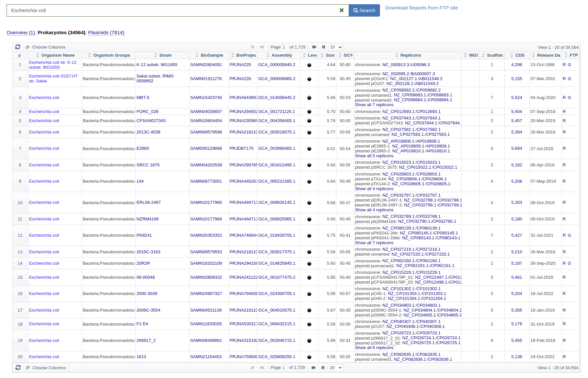Open BioProject PRJDB7170 link
The width and height of the screenshot is (588, 378).
coord(241,148)
